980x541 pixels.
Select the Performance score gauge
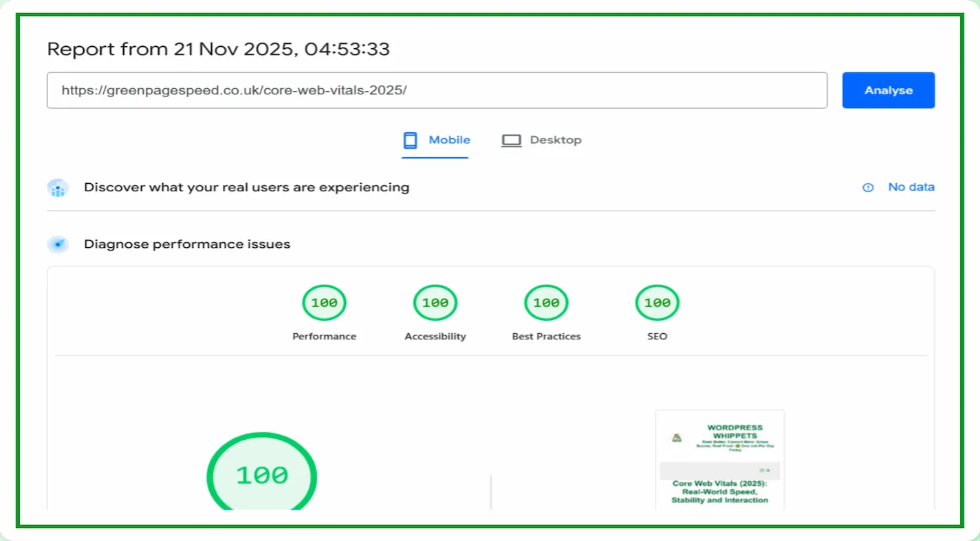coord(324,303)
